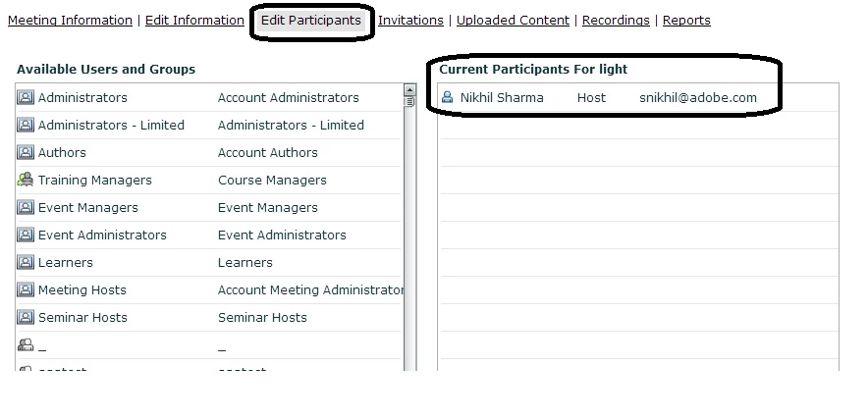This screenshot has width=868, height=418.
Task: Click the Administrators - Limited group icon
Action: tap(26, 125)
